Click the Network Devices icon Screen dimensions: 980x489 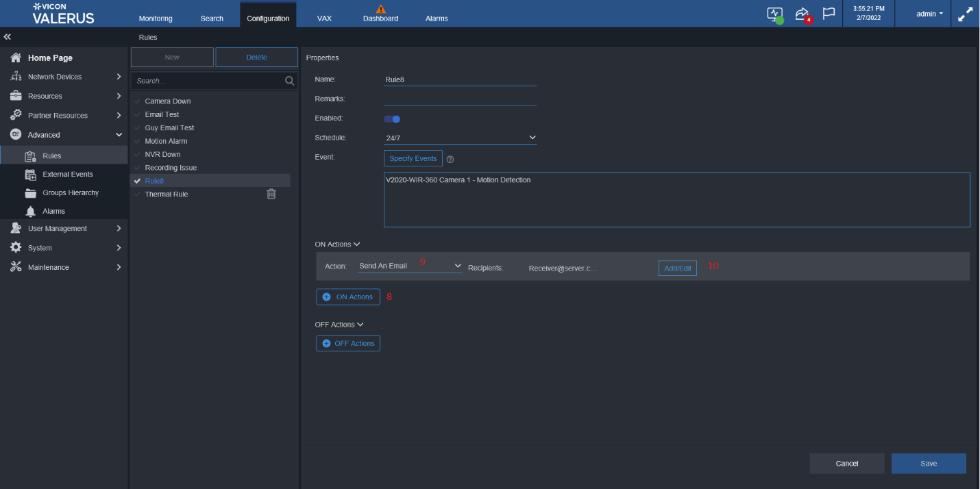coord(16,77)
